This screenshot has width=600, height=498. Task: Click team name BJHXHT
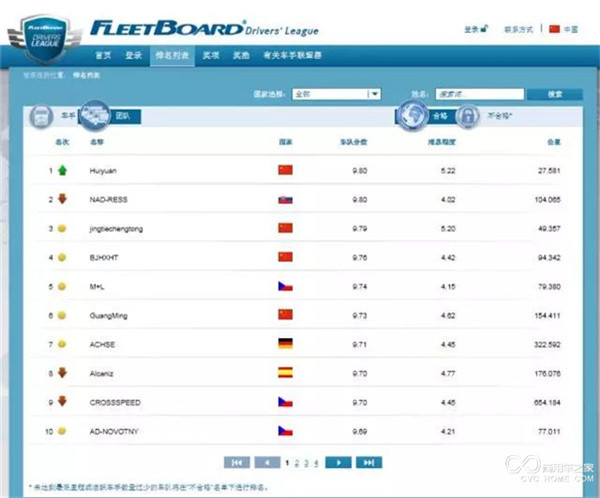(x=104, y=258)
